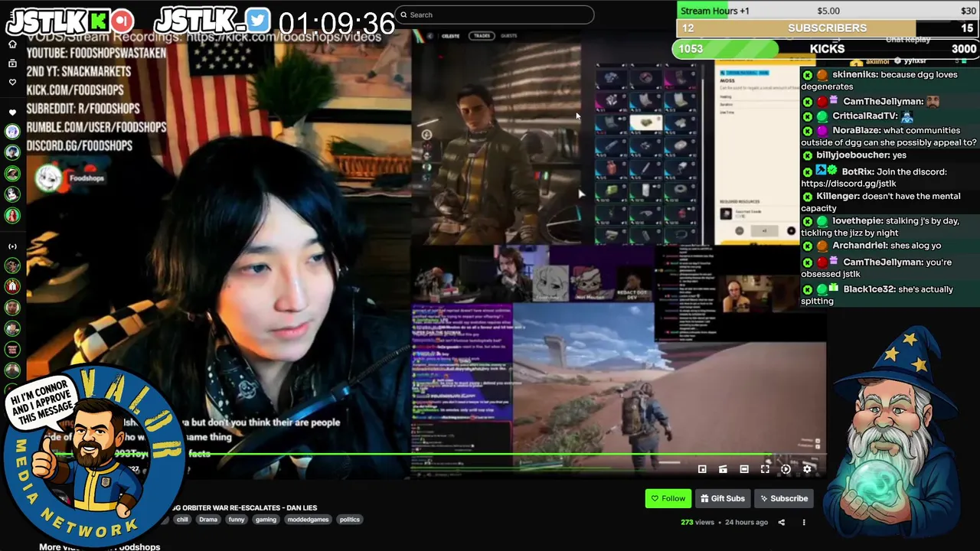This screenshot has height=551, width=980.
Task: Click the KICKS goal progress bar
Action: pos(826,48)
